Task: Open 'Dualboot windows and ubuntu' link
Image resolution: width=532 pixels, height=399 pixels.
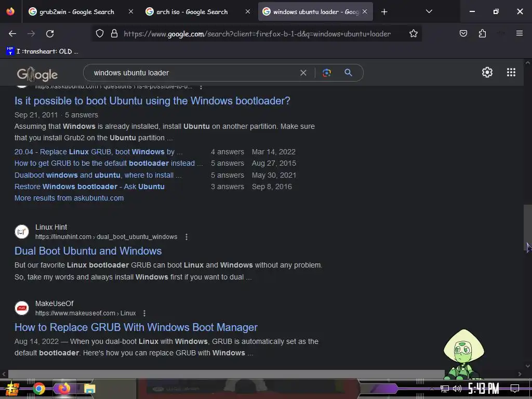Action: [98, 175]
